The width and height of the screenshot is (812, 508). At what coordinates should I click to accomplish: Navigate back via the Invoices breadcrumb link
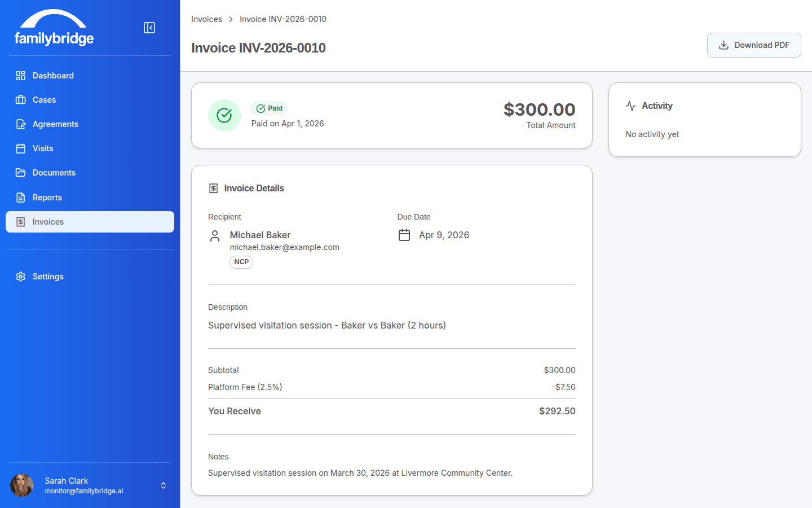206,19
